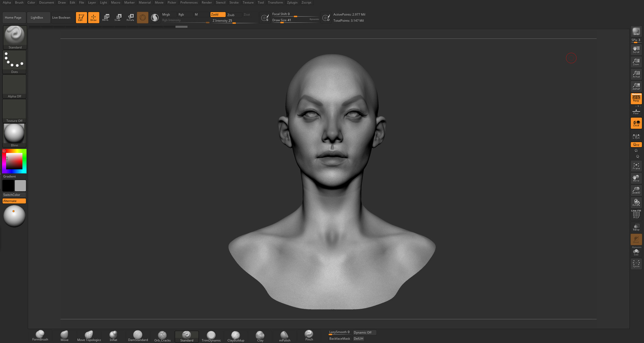Toggle Persp perspective mode
Image resolution: width=644 pixels, height=343 pixels.
(x=636, y=98)
